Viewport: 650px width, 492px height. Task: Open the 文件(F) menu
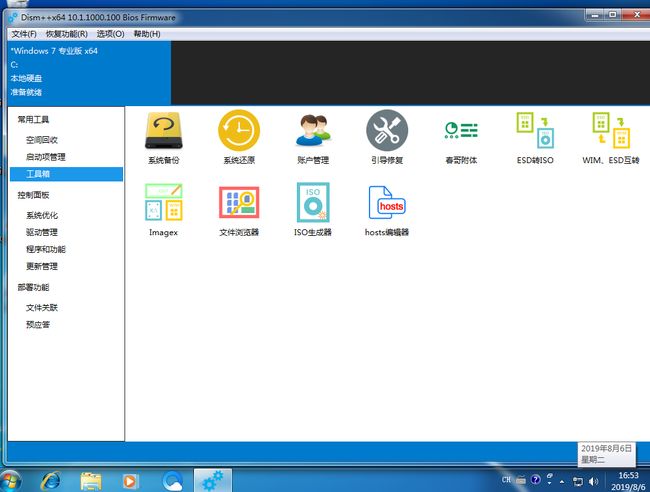24,34
